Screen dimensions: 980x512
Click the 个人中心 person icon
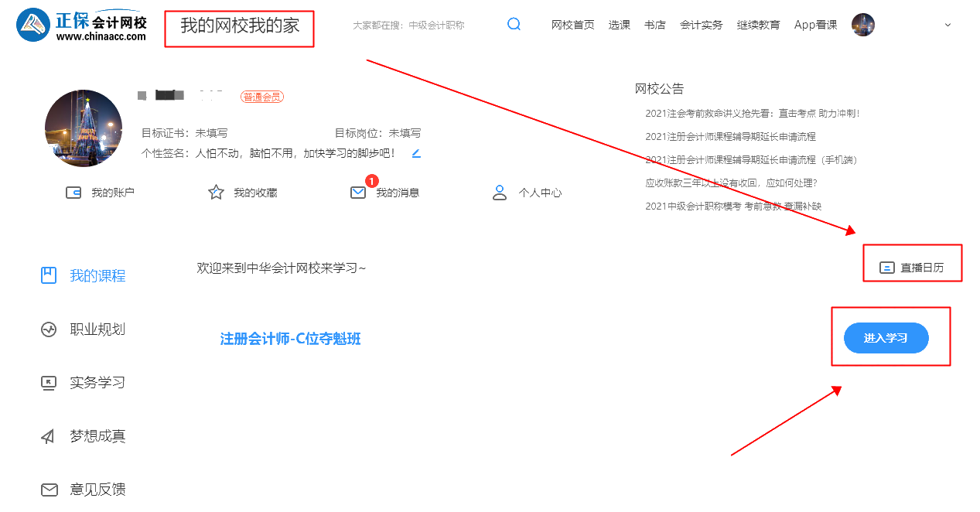(500, 191)
